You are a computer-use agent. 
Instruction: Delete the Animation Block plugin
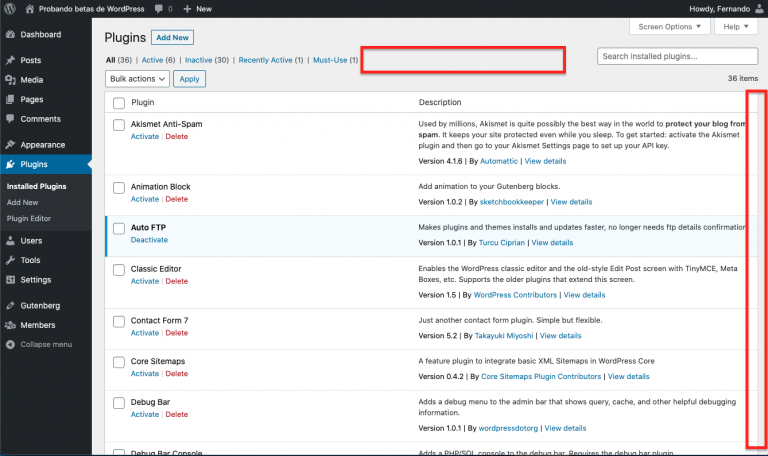pyautogui.click(x=176, y=199)
